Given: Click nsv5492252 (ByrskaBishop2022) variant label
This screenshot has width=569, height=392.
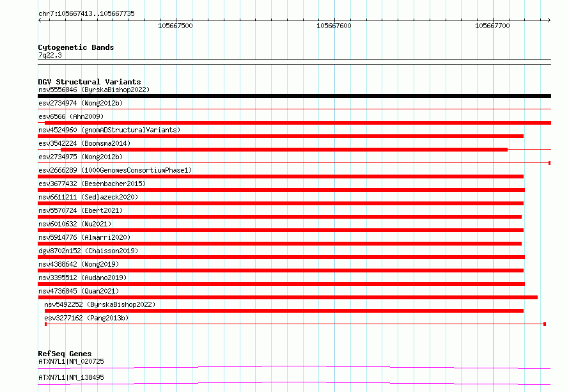Looking at the screenshot, I should [x=100, y=304].
